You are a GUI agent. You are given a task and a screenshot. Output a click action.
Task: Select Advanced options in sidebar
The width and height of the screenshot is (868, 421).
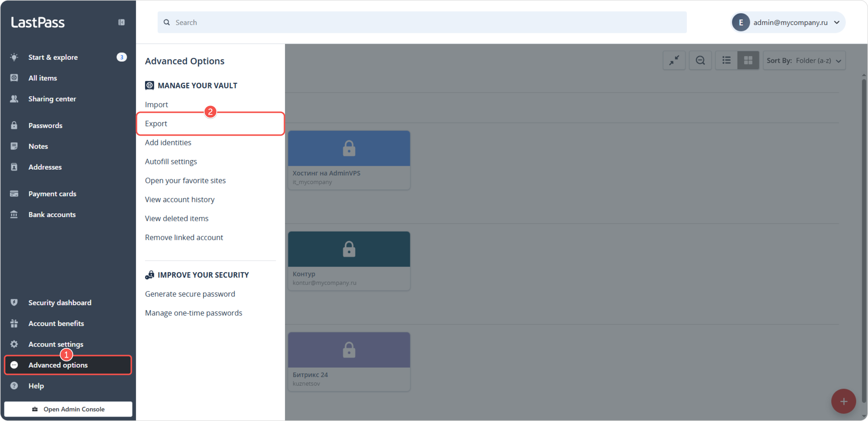[x=68, y=365]
